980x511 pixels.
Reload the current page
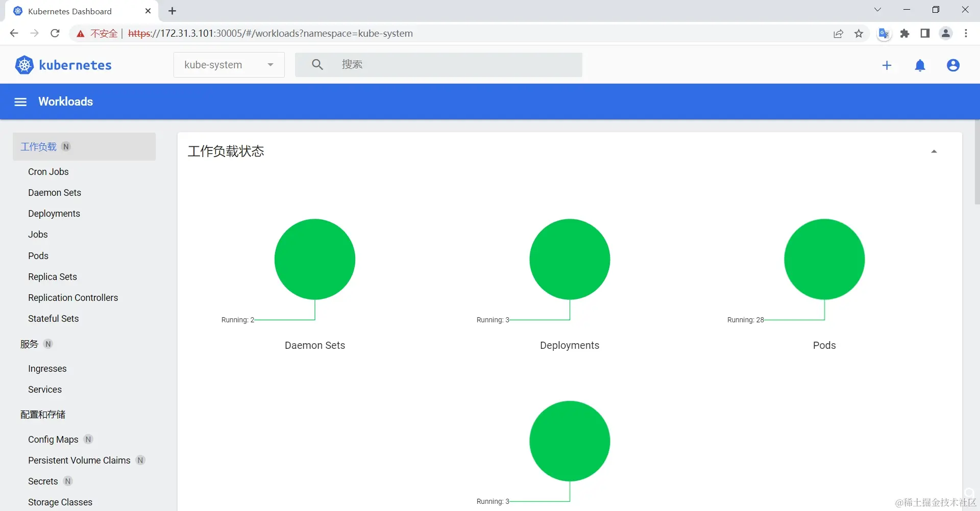(x=55, y=33)
